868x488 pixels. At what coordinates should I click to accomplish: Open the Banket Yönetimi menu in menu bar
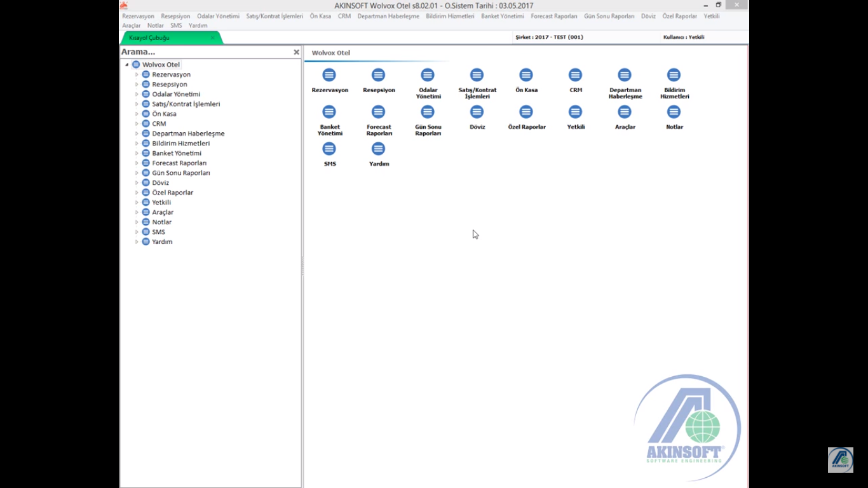[x=503, y=17]
